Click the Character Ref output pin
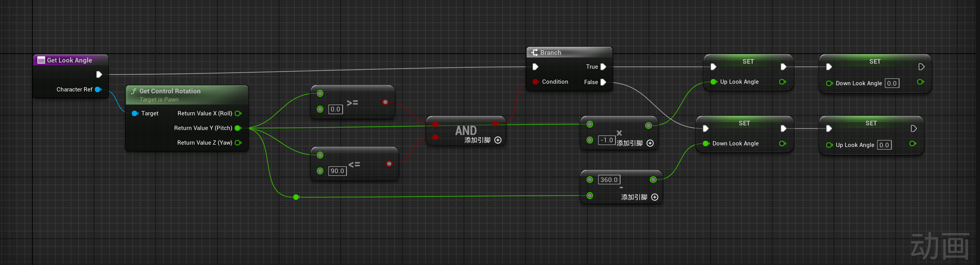Screen dimensions: 980x265 [x=98, y=89]
